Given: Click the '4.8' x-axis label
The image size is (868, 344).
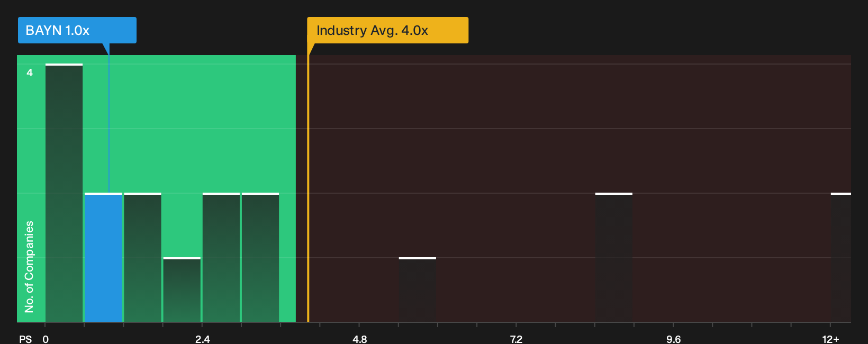Looking at the screenshot, I should point(360,339).
